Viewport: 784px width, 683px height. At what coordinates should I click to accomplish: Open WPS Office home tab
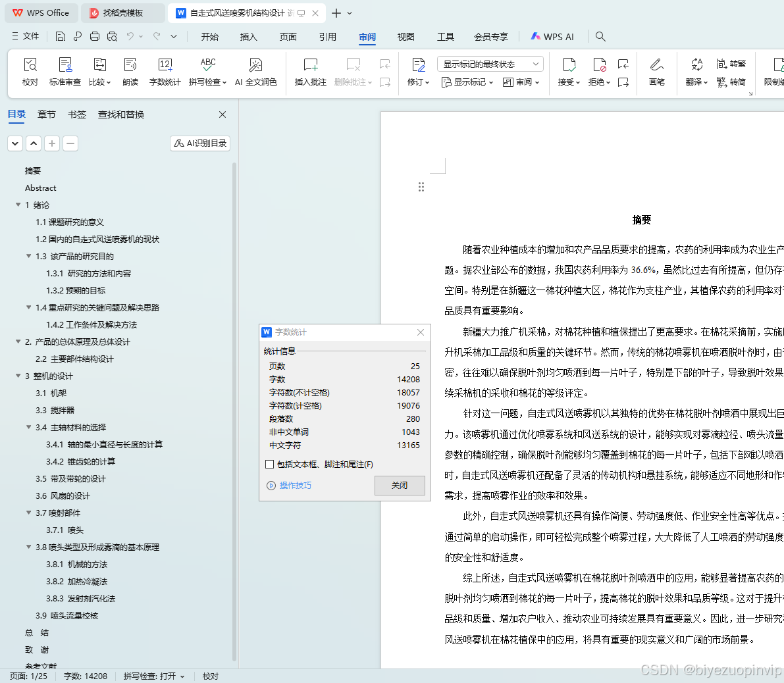pos(41,13)
